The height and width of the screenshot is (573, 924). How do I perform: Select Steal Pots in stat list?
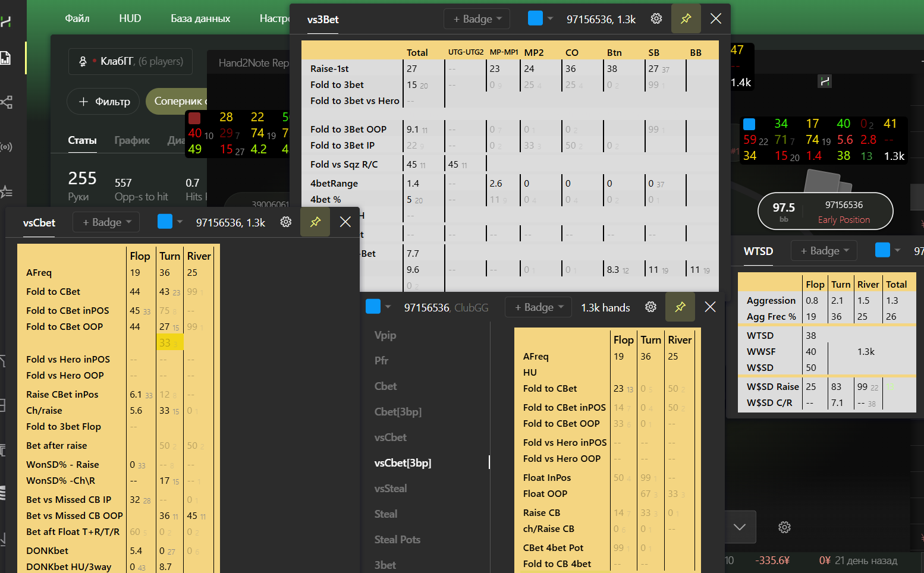point(397,540)
